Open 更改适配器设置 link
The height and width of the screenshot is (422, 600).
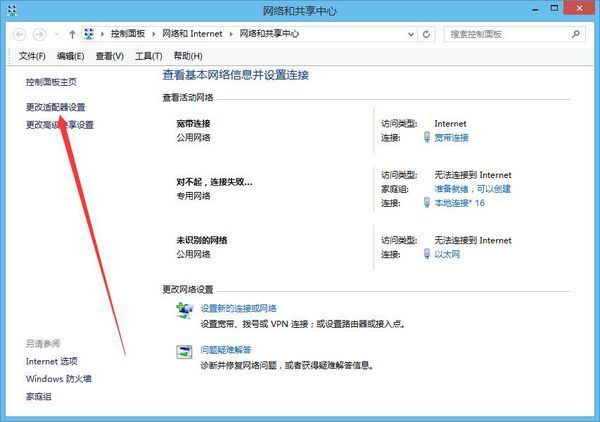(55, 107)
